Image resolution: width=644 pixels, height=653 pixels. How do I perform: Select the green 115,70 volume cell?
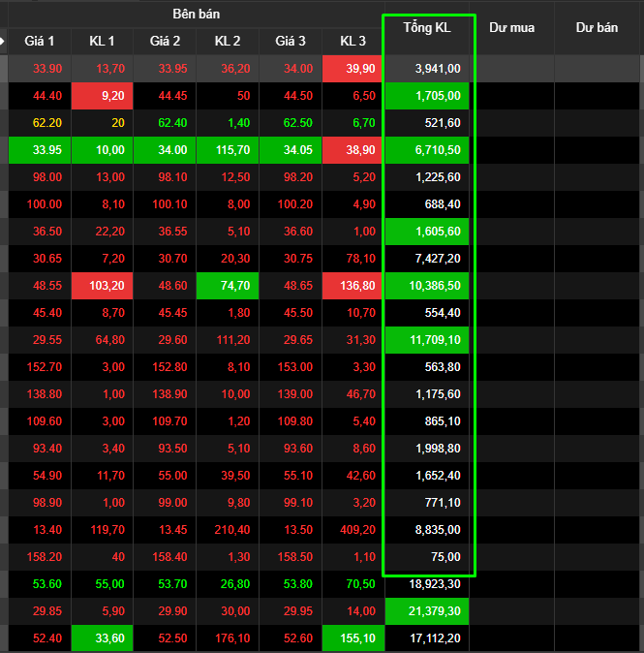pyautogui.click(x=228, y=151)
